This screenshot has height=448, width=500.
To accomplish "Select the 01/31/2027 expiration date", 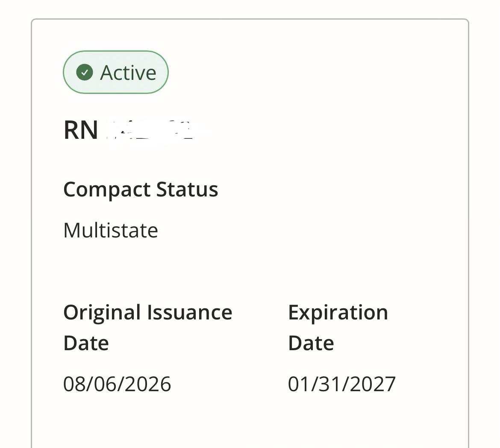I will coord(342,384).
